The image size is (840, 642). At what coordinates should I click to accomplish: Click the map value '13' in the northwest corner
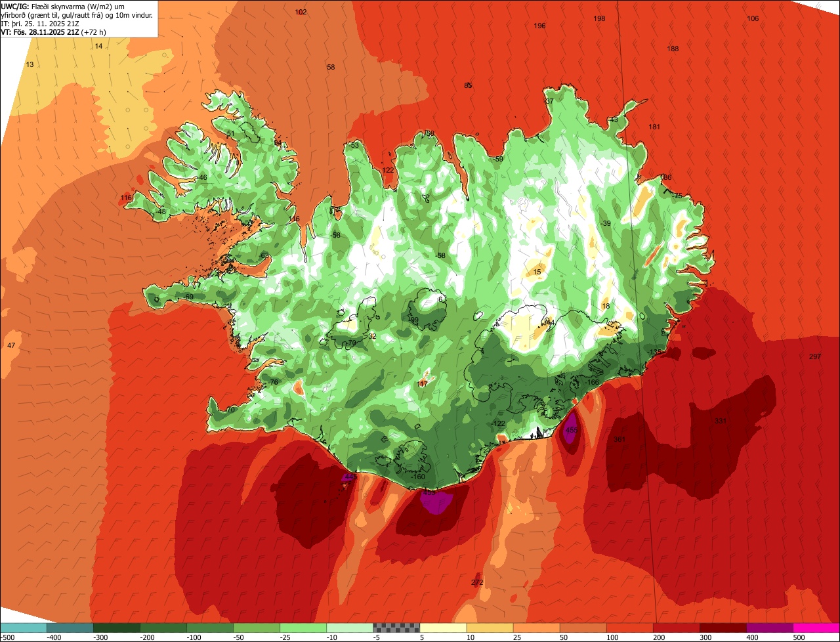click(30, 64)
